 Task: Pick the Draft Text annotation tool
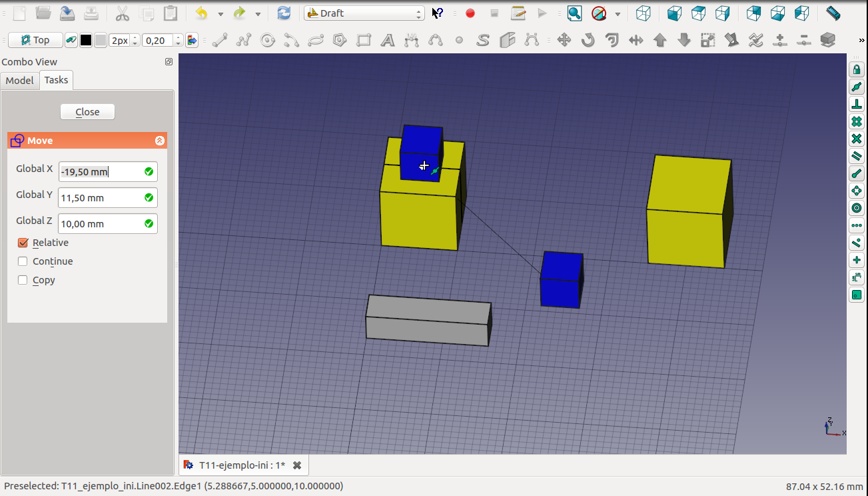pyautogui.click(x=387, y=41)
